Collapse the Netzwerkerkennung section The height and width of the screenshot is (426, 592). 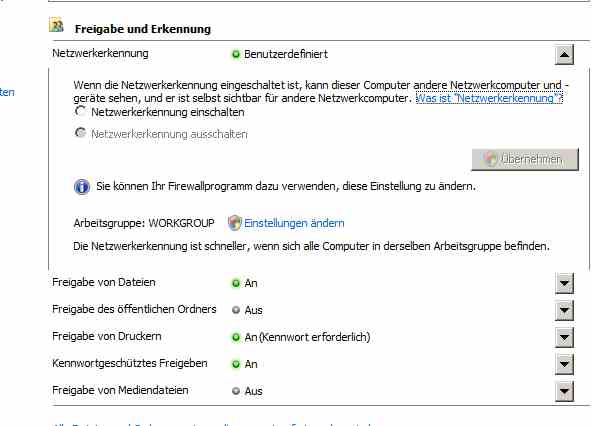click(564, 54)
